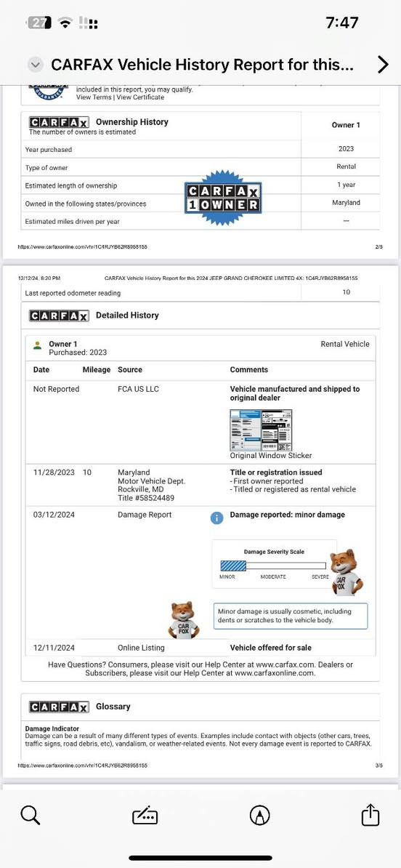Select 'Owned in the following states/provinces' label
Screen dimensions: 401x868
coord(86,204)
